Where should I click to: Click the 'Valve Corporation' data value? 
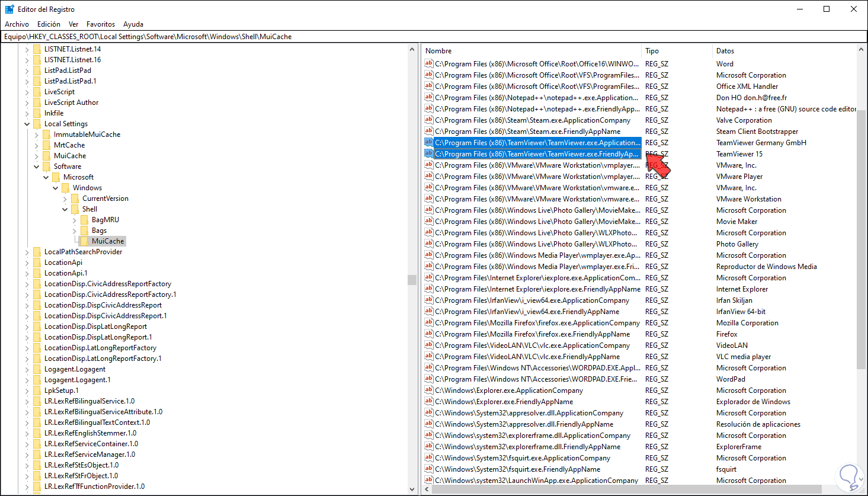[744, 120]
